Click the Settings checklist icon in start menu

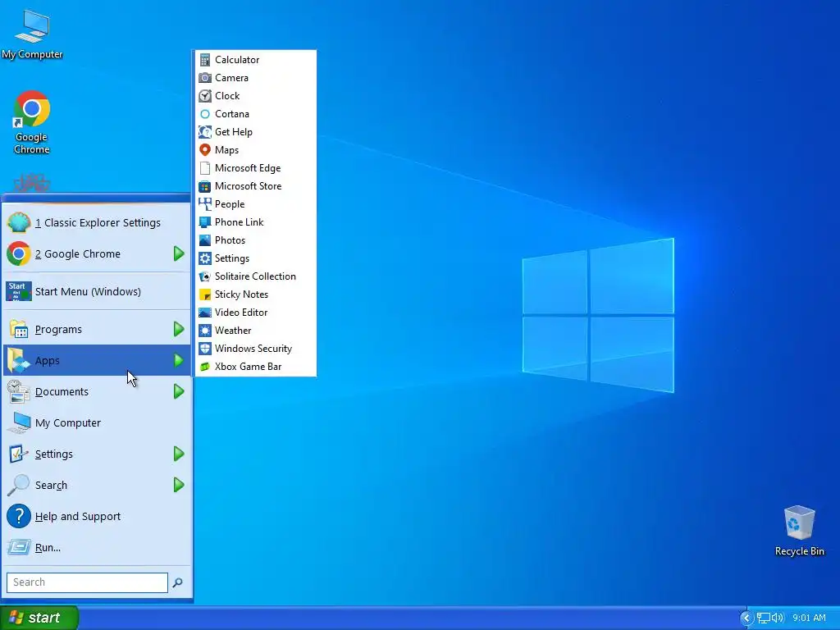point(19,454)
